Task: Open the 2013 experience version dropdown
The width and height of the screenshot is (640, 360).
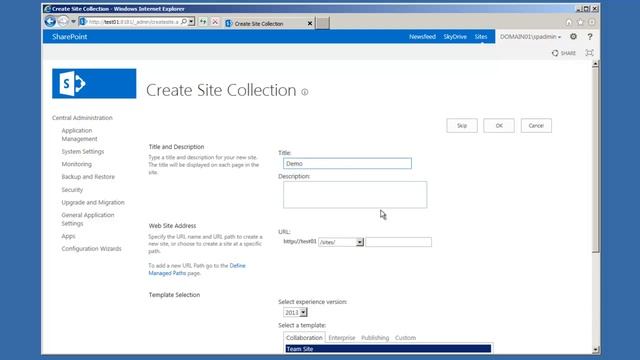Action: tap(295, 312)
